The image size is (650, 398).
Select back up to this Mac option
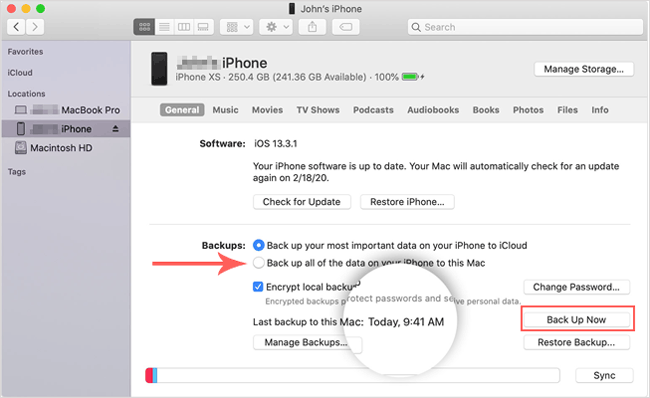pos(258,263)
